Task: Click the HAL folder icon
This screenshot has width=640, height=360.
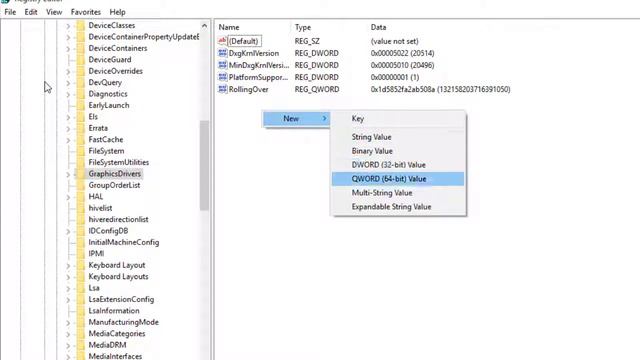Action: [80, 197]
